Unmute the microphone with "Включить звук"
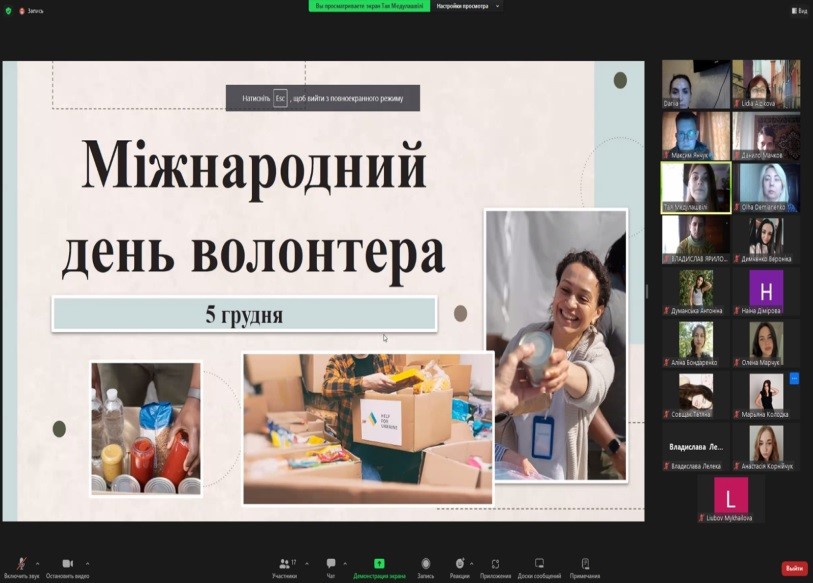 tap(21, 568)
